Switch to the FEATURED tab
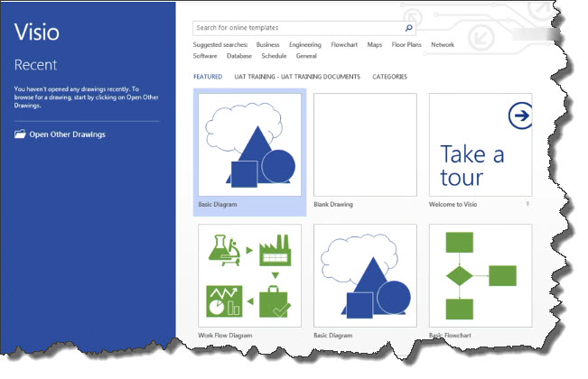Viewport: 588px width, 379px height. 208,77
